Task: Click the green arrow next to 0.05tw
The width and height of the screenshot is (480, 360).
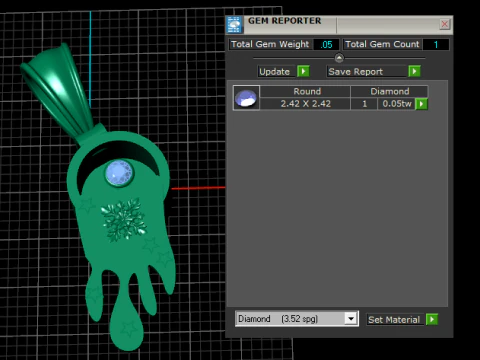Action: click(421, 104)
